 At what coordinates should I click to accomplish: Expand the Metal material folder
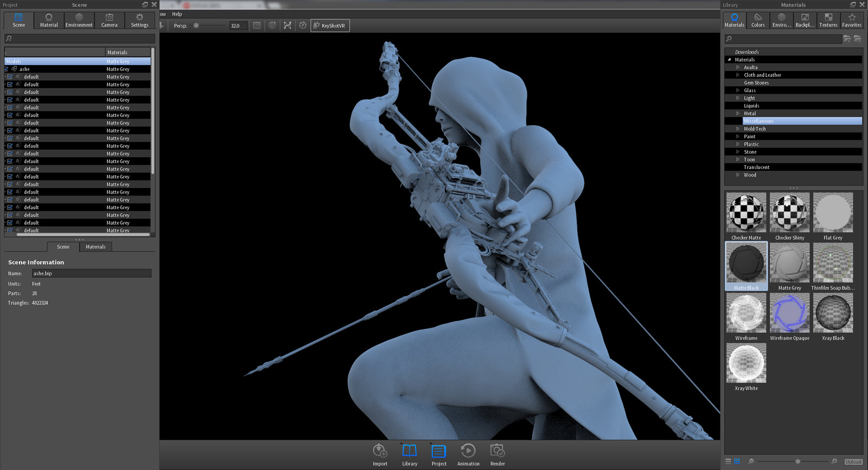pyautogui.click(x=738, y=113)
